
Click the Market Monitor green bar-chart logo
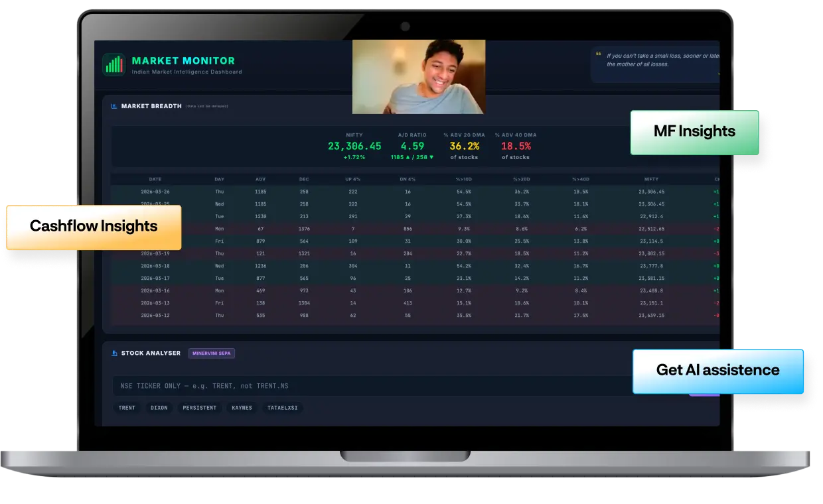[x=114, y=65]
